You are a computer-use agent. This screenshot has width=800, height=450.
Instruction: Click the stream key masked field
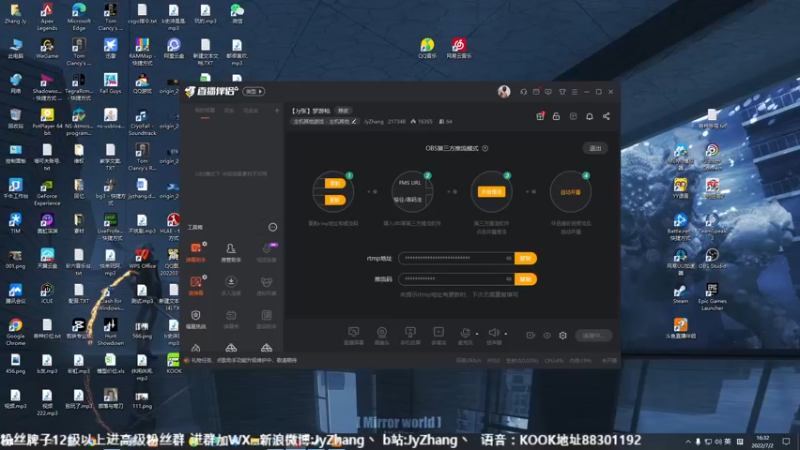[456, 279]
